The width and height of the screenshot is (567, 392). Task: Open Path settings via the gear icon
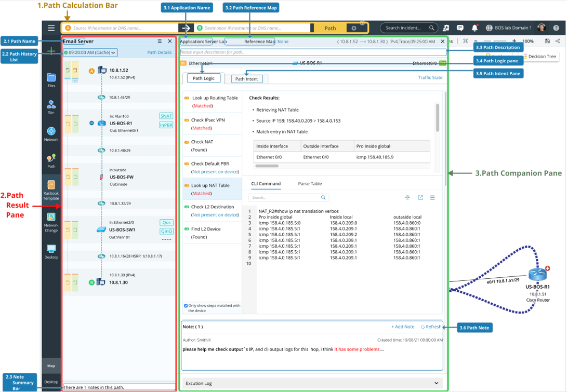click(x=355, y=28)
